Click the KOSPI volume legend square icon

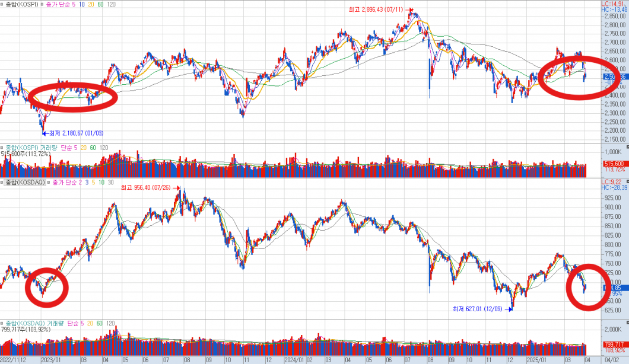point(2,147)
